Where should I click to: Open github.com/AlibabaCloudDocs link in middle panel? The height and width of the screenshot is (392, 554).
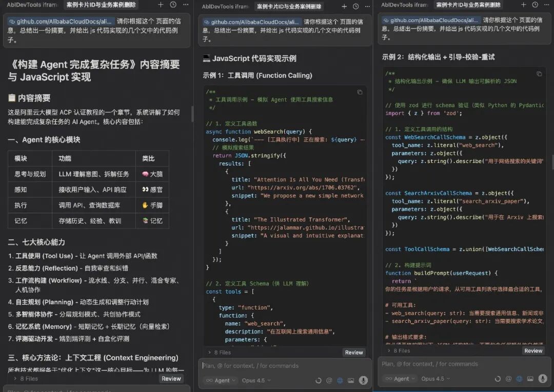coord(252,22)
